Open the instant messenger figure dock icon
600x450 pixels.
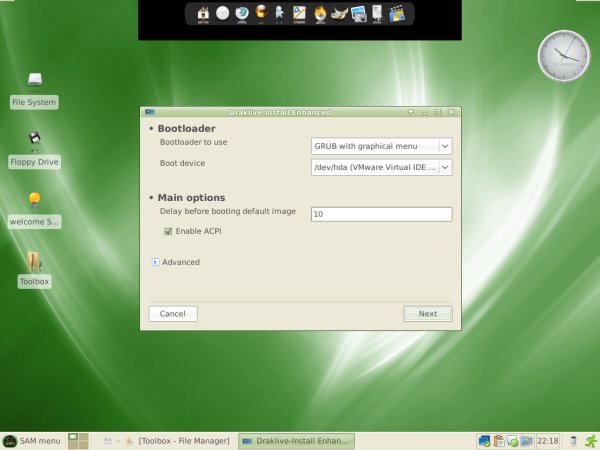[280, 13]
